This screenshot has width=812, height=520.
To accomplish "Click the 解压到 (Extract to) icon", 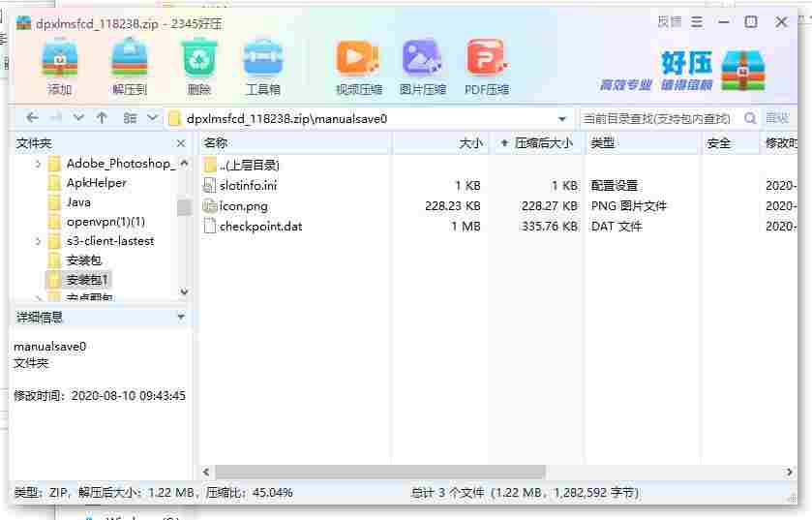I will [130, 68].
